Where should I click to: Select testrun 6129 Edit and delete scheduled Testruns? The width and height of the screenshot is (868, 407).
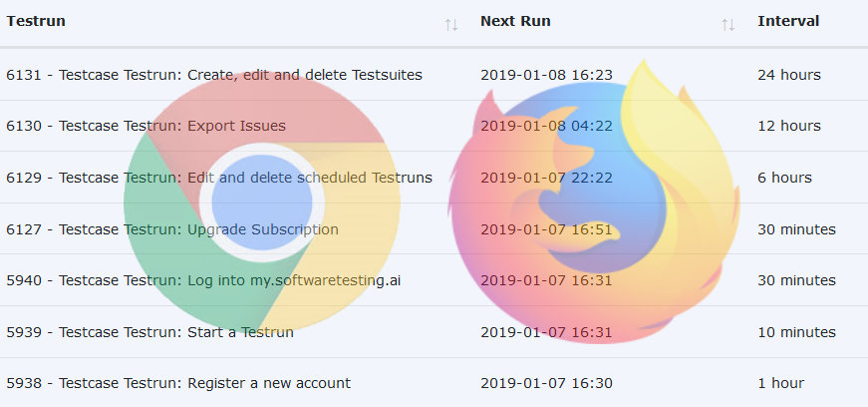[x=219, y=178]
